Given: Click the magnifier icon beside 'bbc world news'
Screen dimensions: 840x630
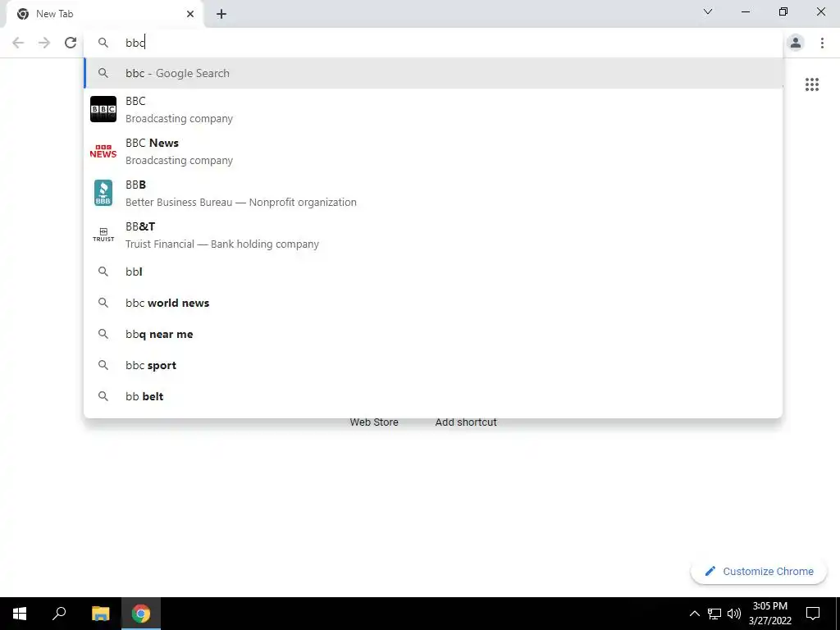Looking at the screenshot, I should [x=103, y=303].
